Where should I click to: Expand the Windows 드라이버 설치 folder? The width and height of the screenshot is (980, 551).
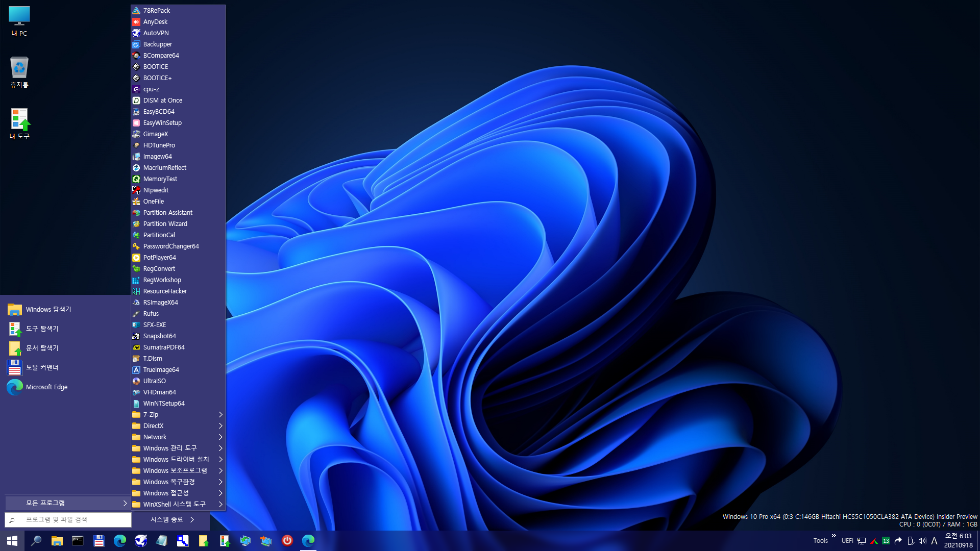pos(178,459)
